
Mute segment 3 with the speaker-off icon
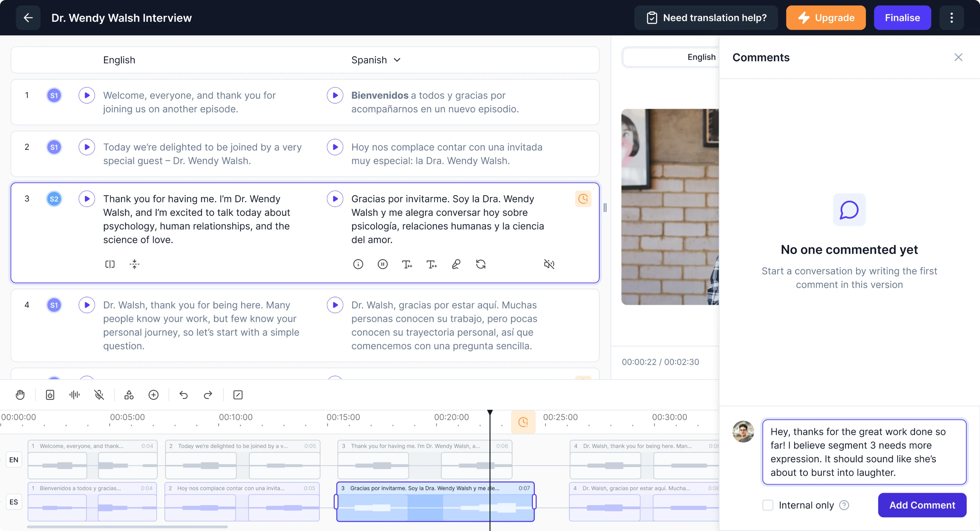[549, 264]
